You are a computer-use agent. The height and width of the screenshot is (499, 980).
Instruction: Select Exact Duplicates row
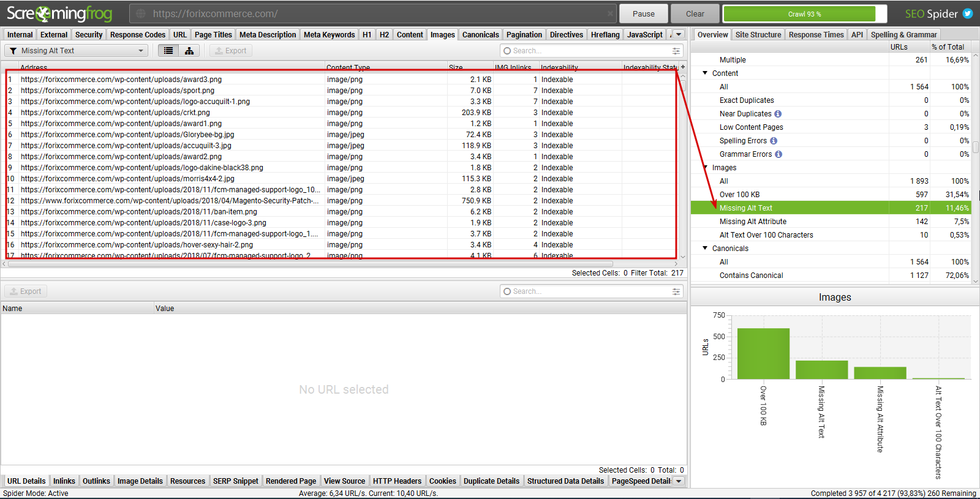point(831,100)
